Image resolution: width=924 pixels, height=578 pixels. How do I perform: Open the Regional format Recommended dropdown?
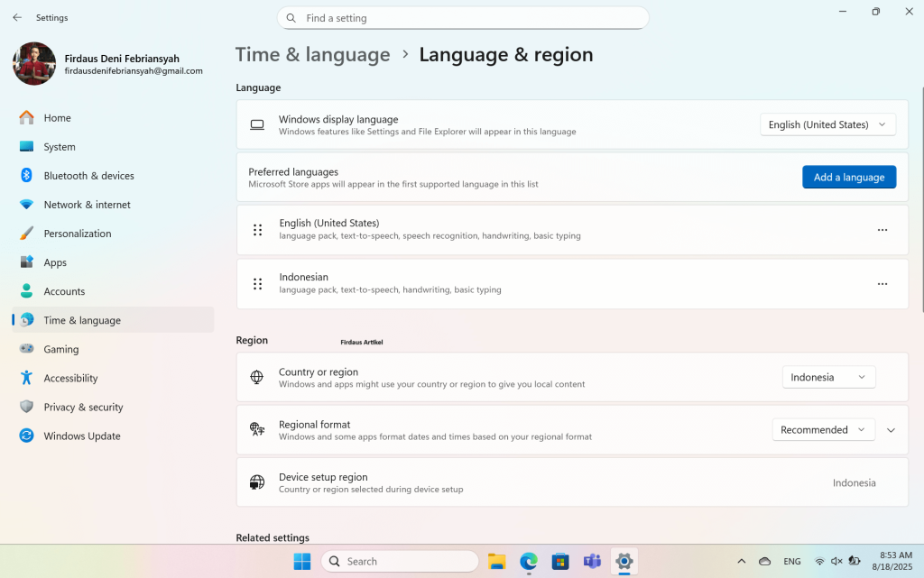pyautogui.click(x=823, y=430)
